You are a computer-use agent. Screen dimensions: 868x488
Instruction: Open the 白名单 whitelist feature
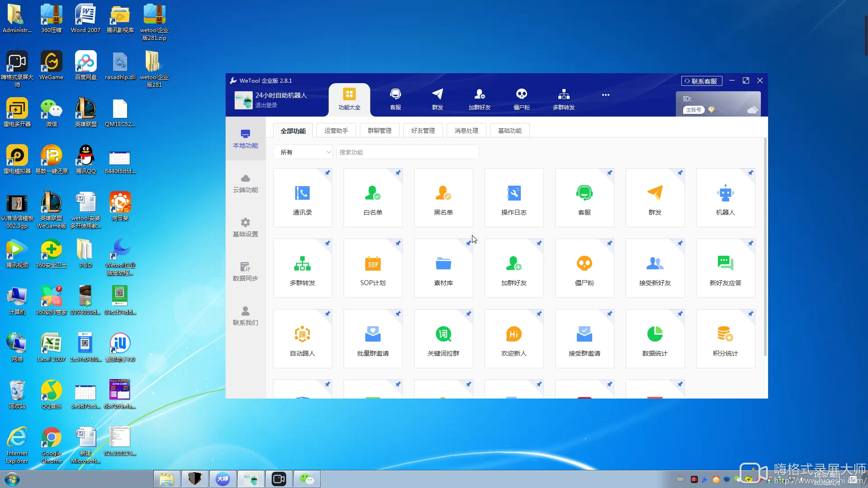(373, 197)
